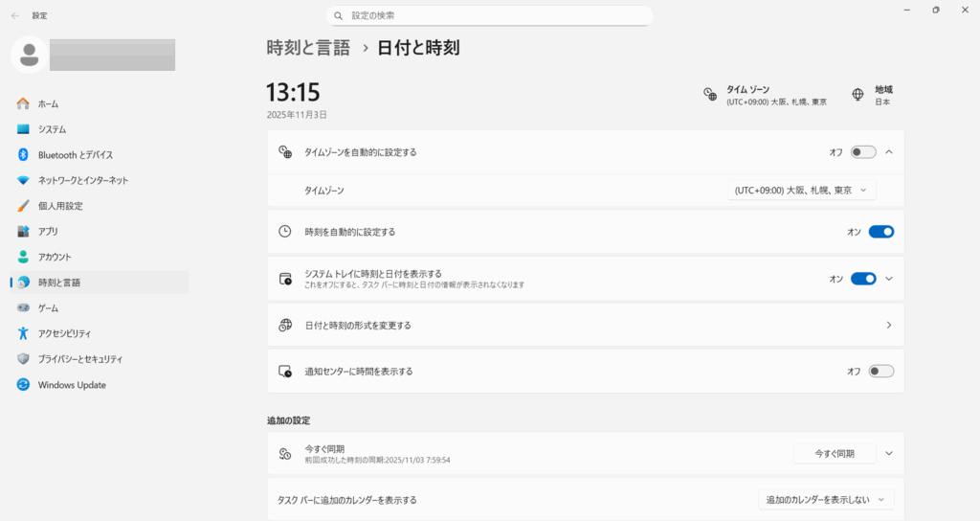Image resolution: width=980 pixels, height=521 pixels.
Task: Click the Bluetooth とデバイス sidebar icon
Action: tap(23, 154)
